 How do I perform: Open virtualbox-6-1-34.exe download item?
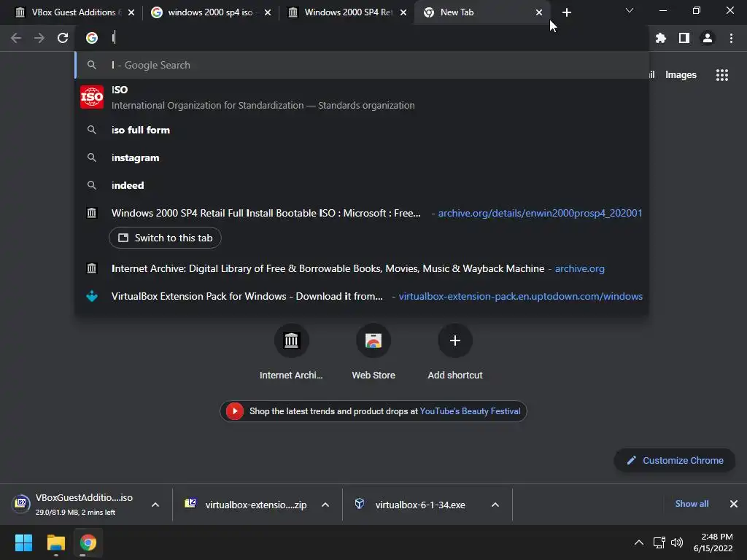click(x=410, y=505)
